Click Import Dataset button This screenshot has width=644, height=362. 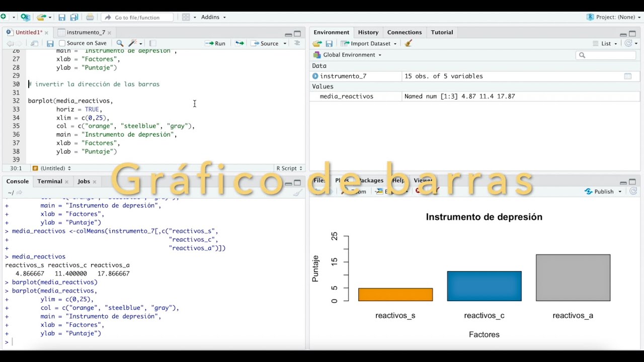(369, 44)
